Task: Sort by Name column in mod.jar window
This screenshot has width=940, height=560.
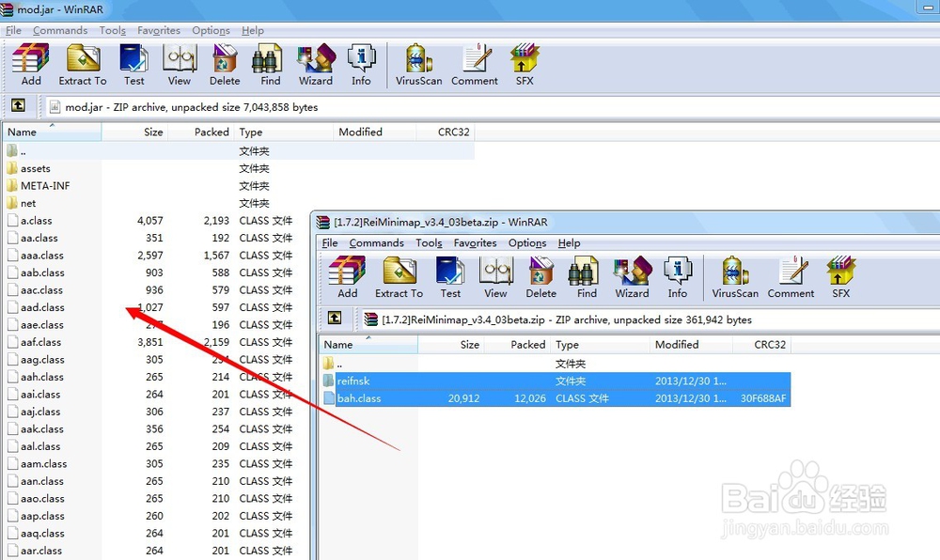Action: 52,132
